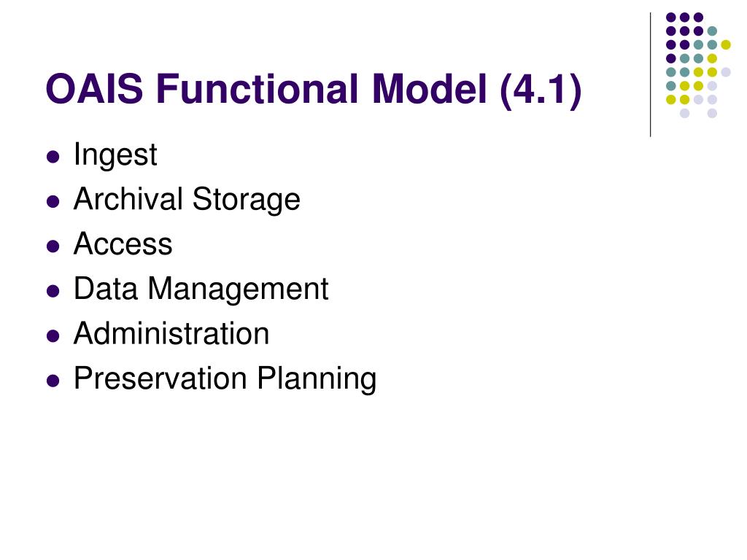
Task: Click the bullet dot beside Preservation Planning
Action: click(53, 381)
